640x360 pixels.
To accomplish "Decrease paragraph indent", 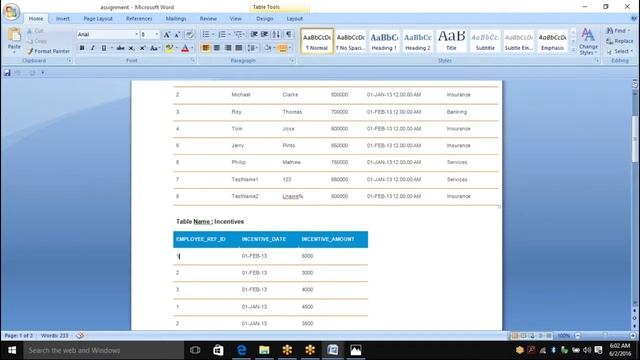I will [254, 35].
